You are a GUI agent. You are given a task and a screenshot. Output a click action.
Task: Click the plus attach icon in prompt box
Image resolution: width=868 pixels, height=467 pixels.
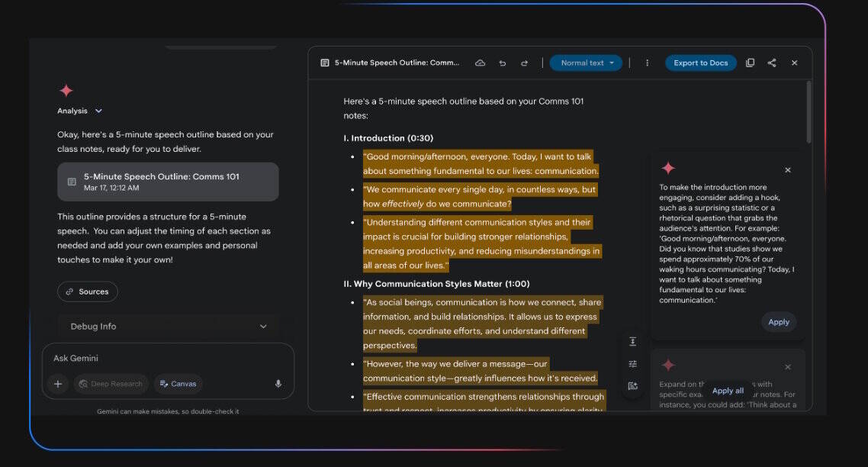[57, 384]
